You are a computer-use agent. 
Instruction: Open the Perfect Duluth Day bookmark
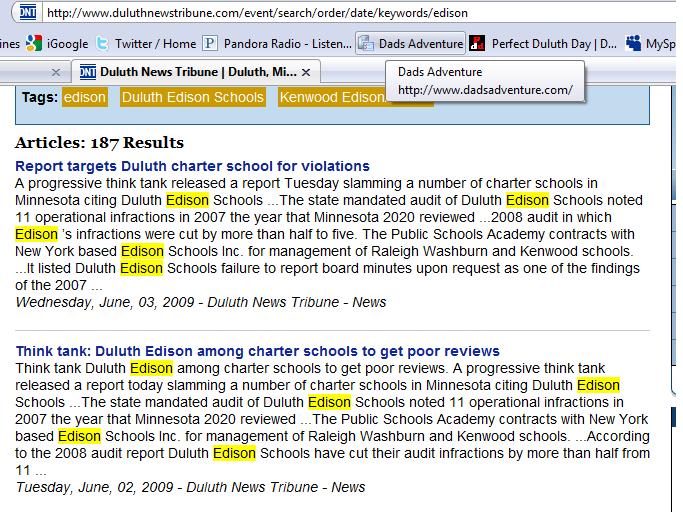pos(543,44)
